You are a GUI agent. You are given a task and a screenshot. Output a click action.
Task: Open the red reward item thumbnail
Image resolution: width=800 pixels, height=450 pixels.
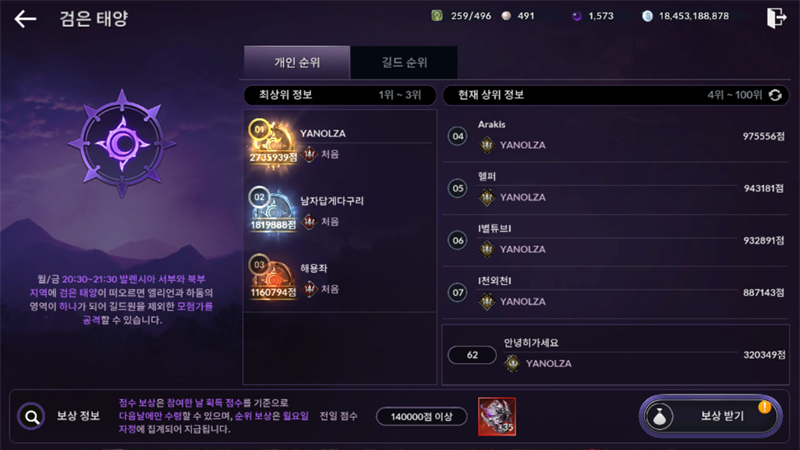coord(497,416)
